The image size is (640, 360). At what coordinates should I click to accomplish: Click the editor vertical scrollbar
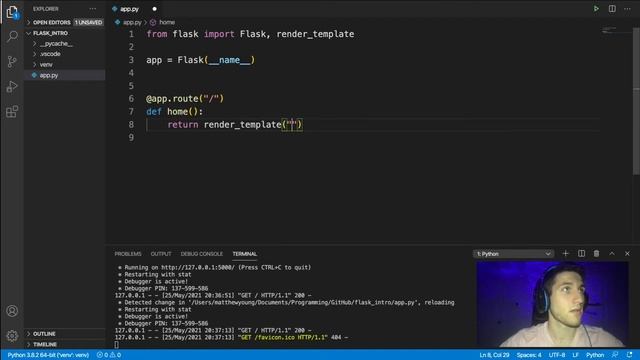pyautogui.click(x=636, y=102)
